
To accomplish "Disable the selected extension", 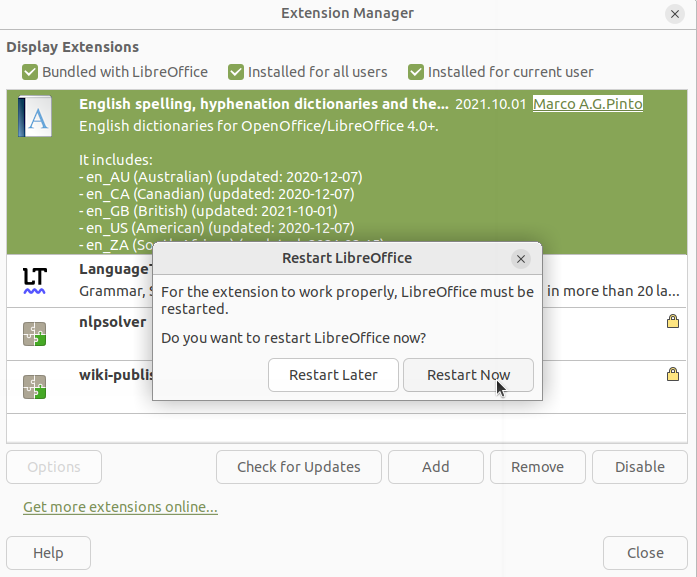I will point(640,467).
